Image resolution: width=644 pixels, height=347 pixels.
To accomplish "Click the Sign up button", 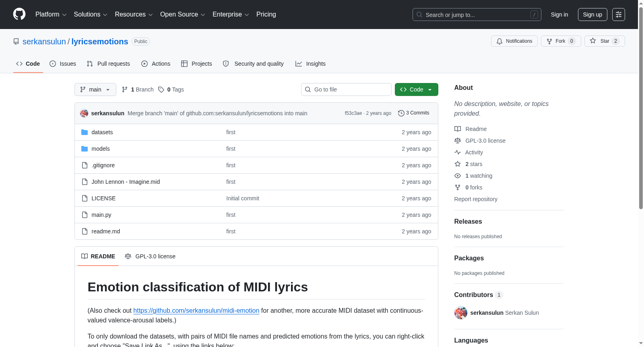I will point(592,15).
